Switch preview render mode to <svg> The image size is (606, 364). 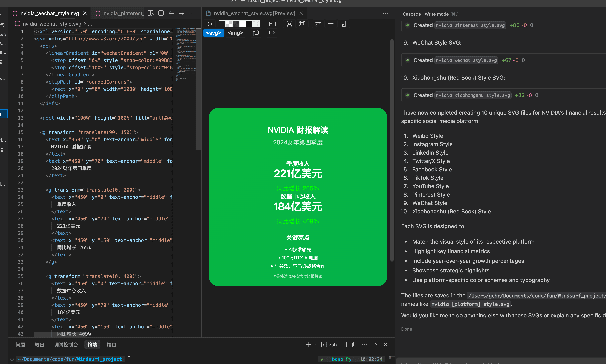[213, 33]
